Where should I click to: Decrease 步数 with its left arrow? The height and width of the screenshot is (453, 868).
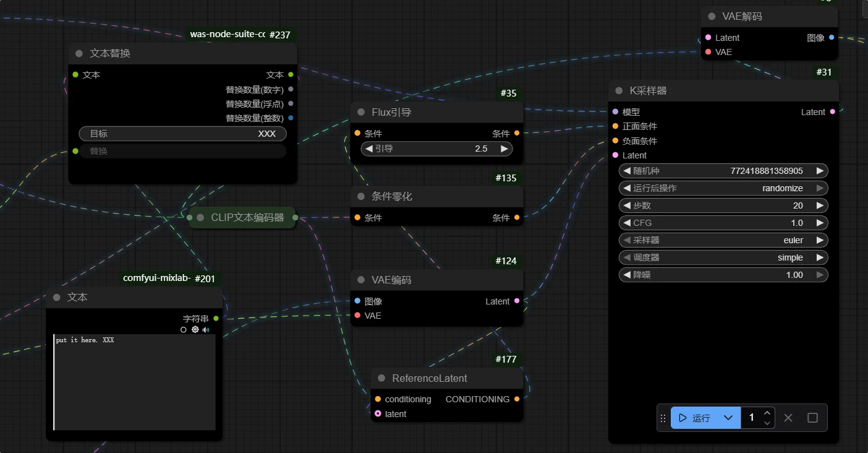click(626, 205)
